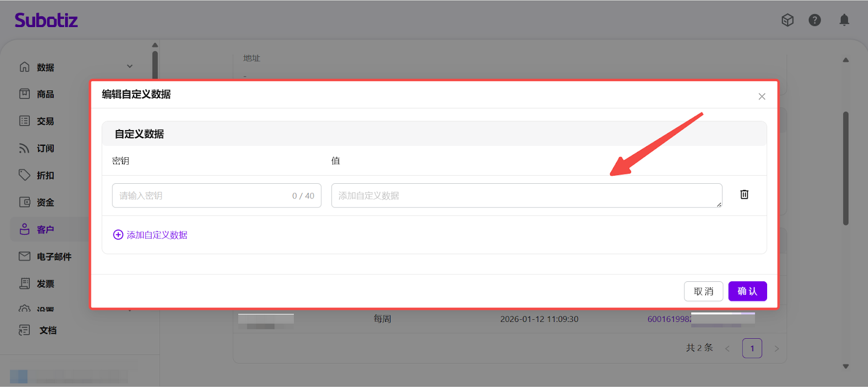The height and width of the screenshot is (387, 868).
Task: Click the page scrollbar on the right
Action: coord(845,168)
